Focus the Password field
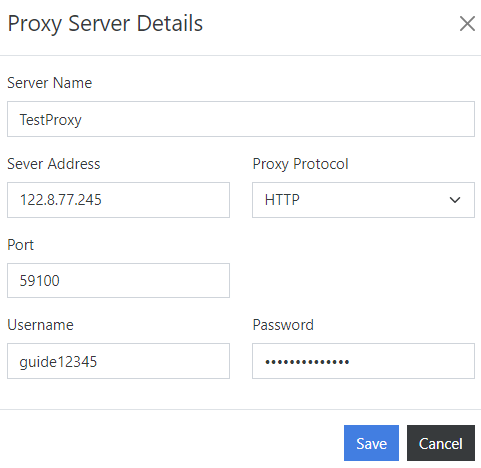Viewport: 481px width, 468px height. (x=363, y=361)
